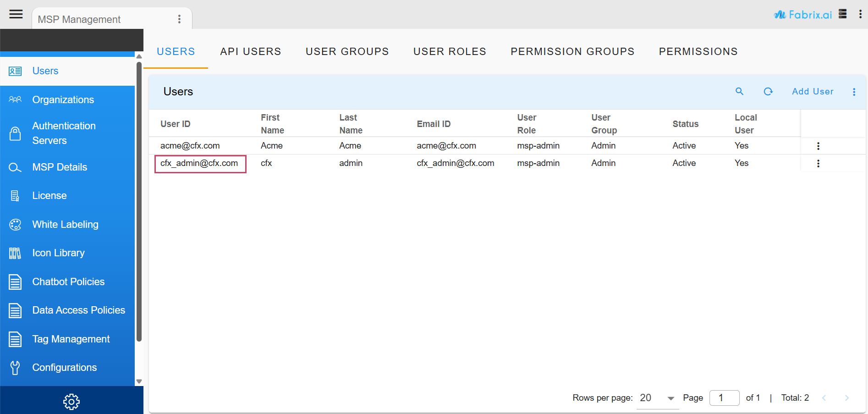
Task: Open the kebab menu on the MSP Management tab
Action: coord(179,18)
